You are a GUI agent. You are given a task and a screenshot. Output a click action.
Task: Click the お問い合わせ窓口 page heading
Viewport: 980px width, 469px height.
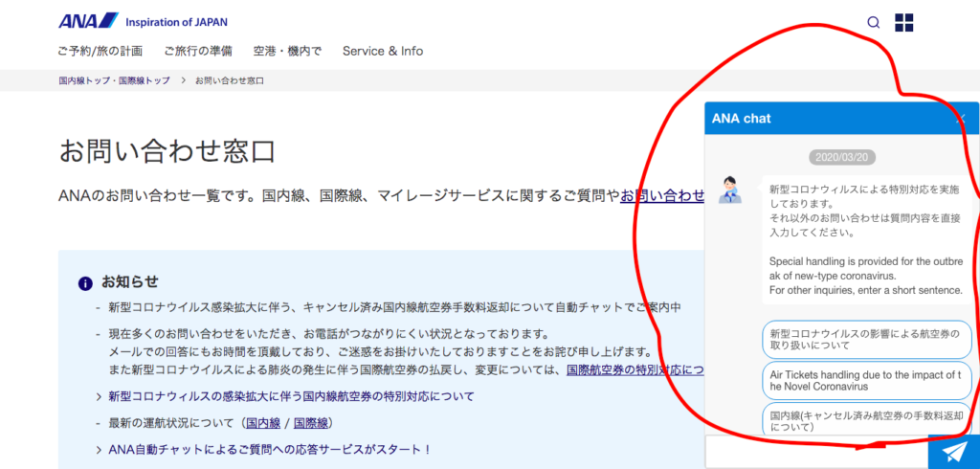pyautogui.click(x=167, y=150)
